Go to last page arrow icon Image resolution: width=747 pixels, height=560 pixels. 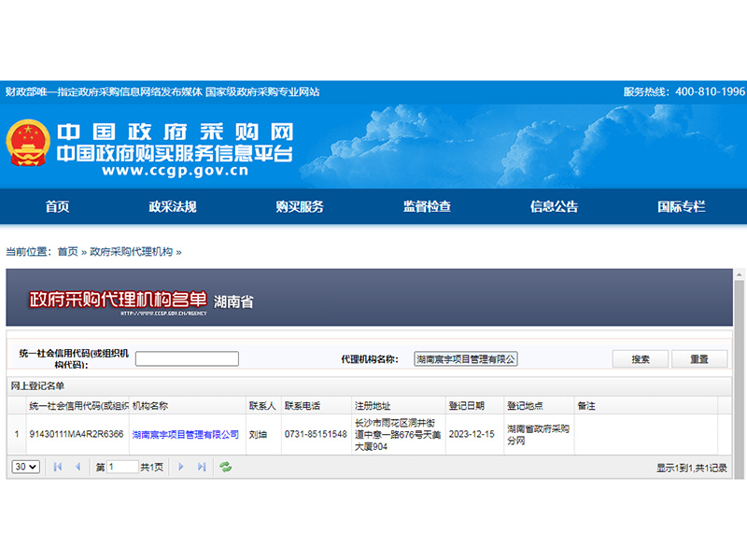(x=202, y=468)
